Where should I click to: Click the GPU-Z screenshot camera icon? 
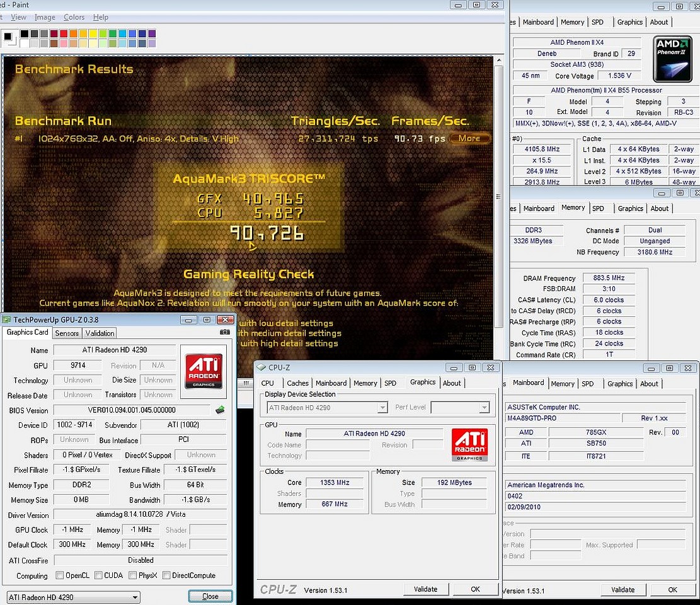coord(224,332)
